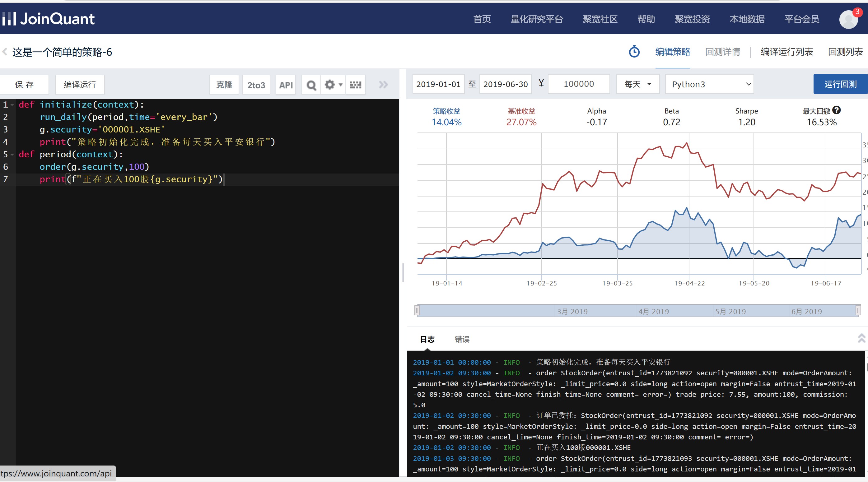Click the help question mark near 最大回撤
Screen dimensions: 868x482
click(x=836, y=110)
